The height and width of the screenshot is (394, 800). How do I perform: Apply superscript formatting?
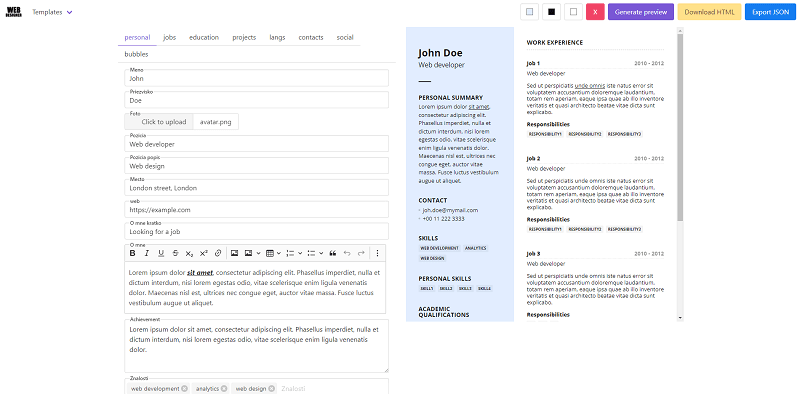point(204,253)
